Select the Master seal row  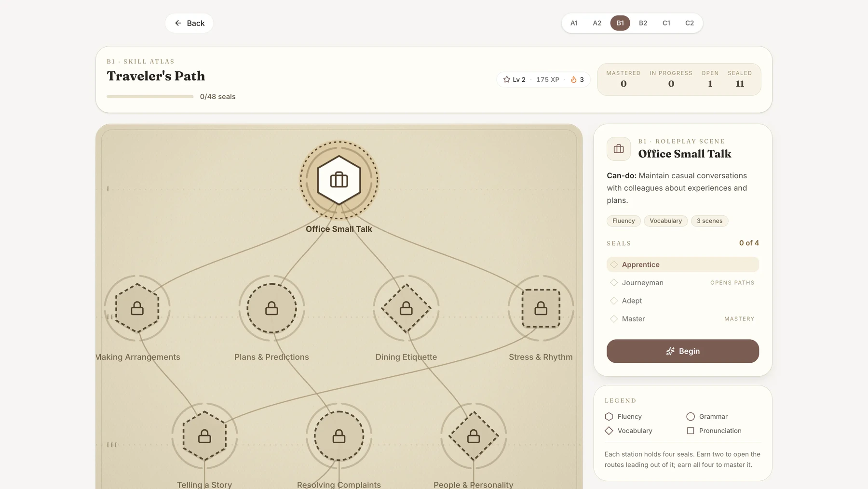[683, 319]
